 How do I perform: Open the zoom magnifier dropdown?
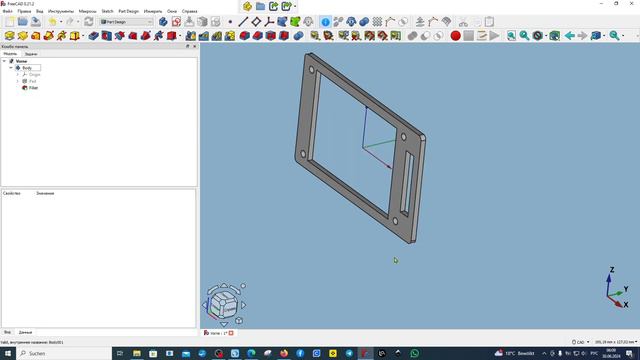tap(623, 36)
